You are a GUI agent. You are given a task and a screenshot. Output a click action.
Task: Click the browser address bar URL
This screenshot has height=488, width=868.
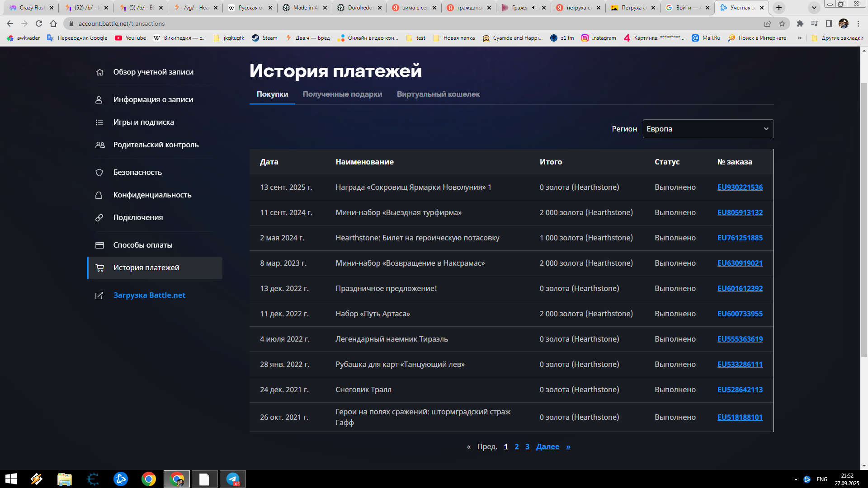coord(121,23)
